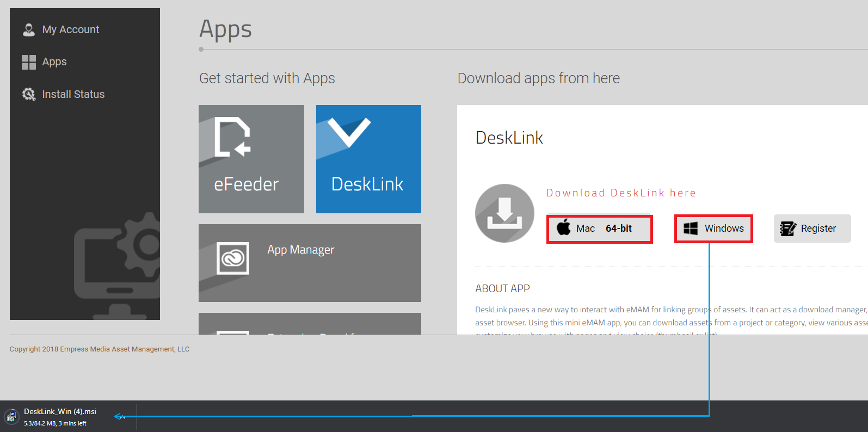Download DeskLink for Windows

(x=713, y=229)
